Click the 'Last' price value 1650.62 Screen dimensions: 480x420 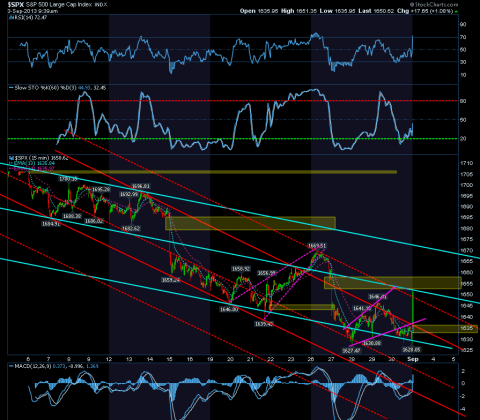(x=384, y=11)
